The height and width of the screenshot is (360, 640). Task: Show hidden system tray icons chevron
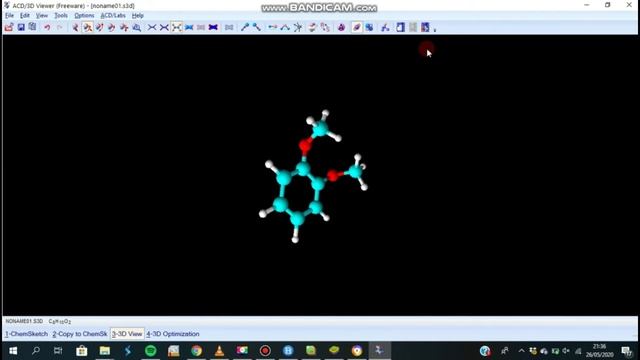pyautogui.click(x=521, y=351)
